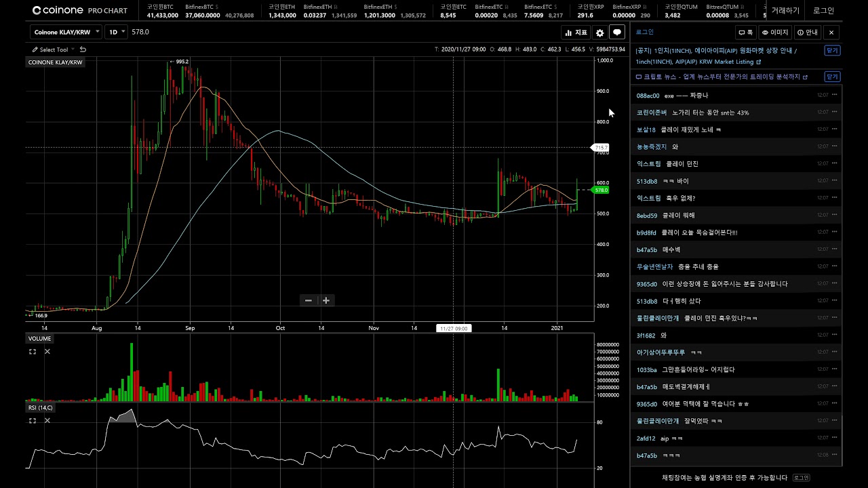Click 로그인 link in chat panel header
The width and height of the screenshot is (868, 488).
point(645,32)
